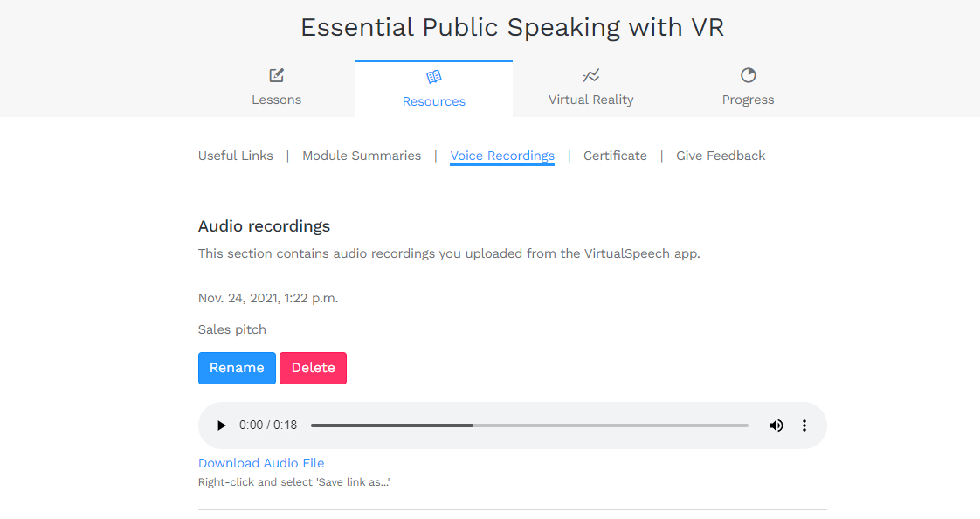This screenshot has width=980, height=519.
Task: Open the Certificate section
Action: [x=615, y=156]
